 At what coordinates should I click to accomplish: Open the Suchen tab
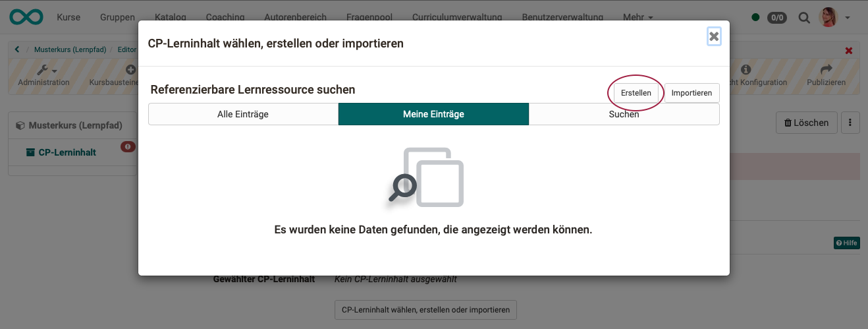(624, 114)
